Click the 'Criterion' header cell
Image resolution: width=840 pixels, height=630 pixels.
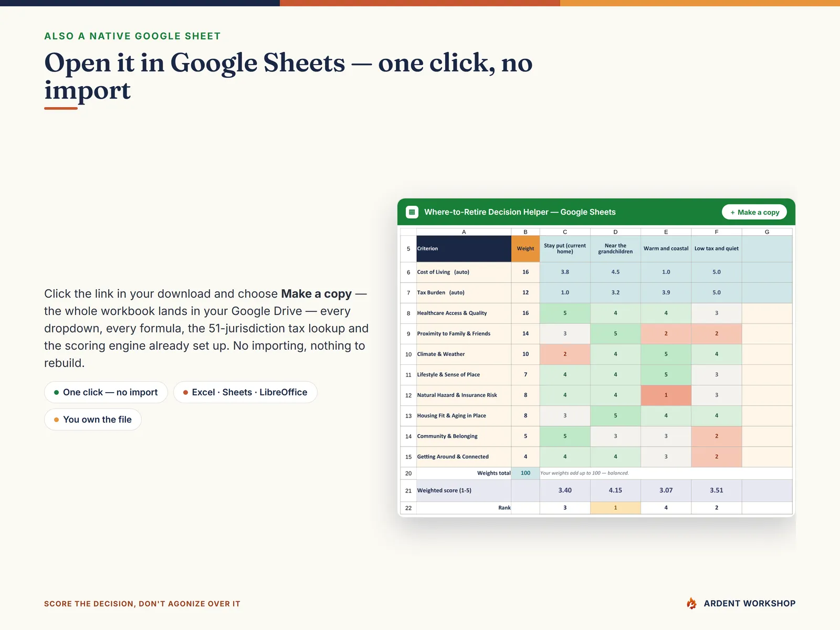pos(464,249)
